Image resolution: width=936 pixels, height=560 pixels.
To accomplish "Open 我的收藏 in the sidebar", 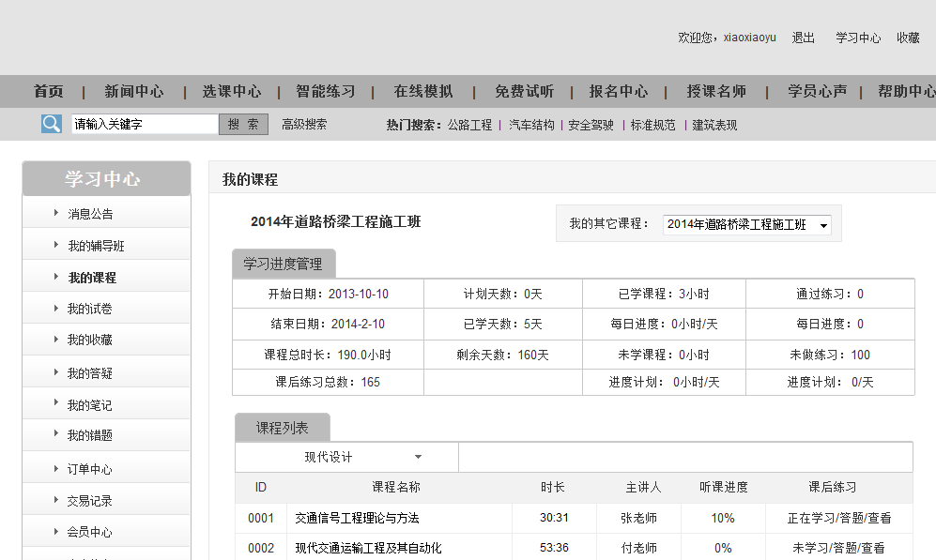I will [x=89, y=340].
